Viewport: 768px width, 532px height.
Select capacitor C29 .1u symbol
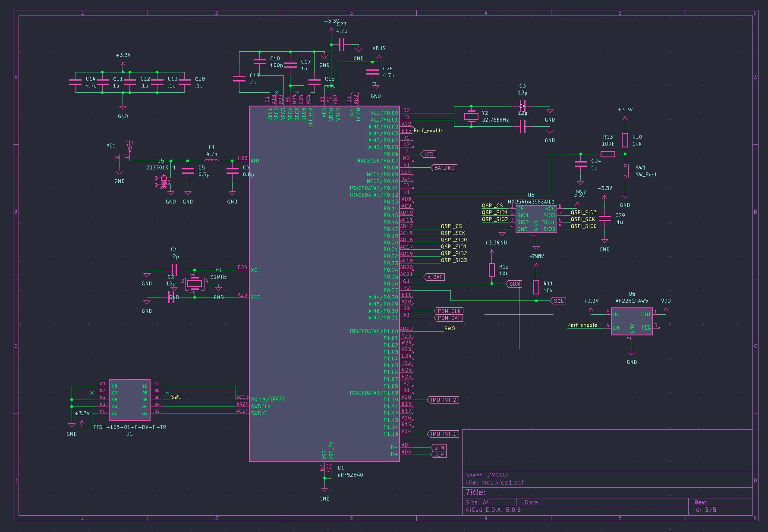click(604, 219)
